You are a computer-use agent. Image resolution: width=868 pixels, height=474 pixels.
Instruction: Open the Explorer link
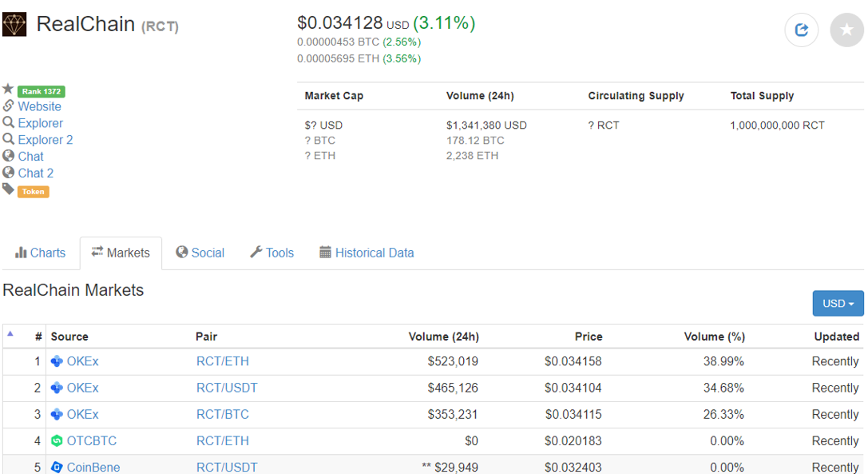[x=41, y=123]
